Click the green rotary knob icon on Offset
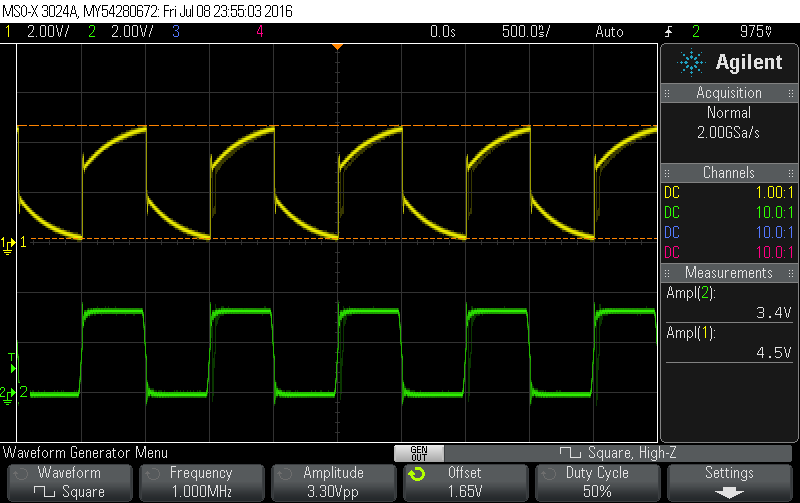Screen dimensions: 800x503 417,474
